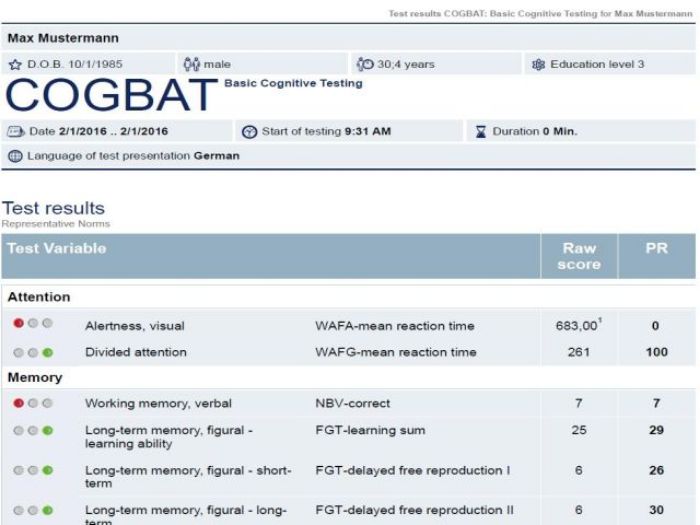Click Long-term memory, figural - short-term
The height and width of the screenshot is (525, 700).
(x=188, y=477)
